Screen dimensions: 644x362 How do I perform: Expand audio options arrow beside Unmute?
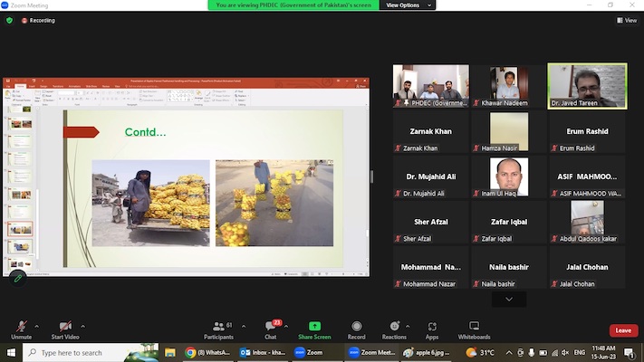tap(37, 326)
